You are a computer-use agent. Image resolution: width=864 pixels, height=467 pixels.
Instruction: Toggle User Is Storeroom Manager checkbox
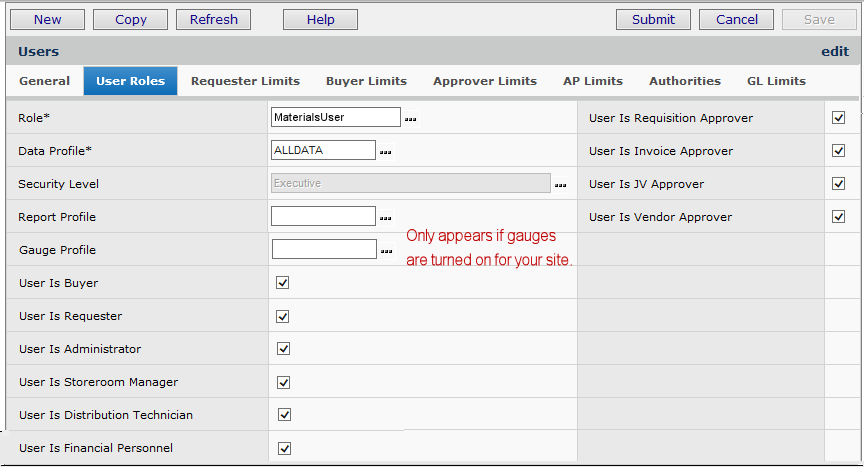(283, 382)
